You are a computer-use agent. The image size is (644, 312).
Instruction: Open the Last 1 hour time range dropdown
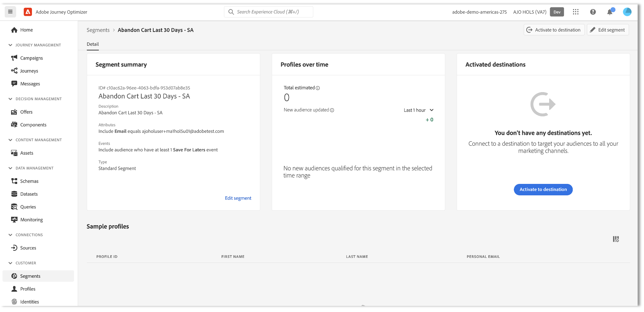coord(419,110)
